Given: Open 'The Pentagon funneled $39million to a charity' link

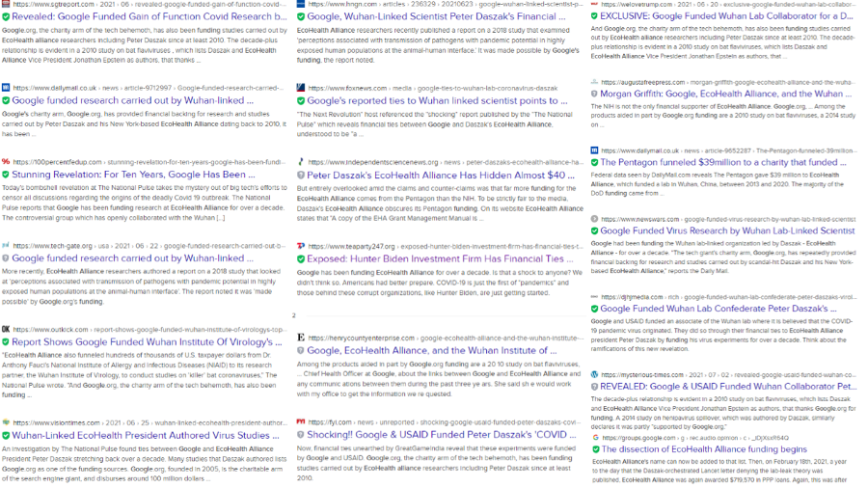Looking at the screenshot, I should [x=723, y=162].
